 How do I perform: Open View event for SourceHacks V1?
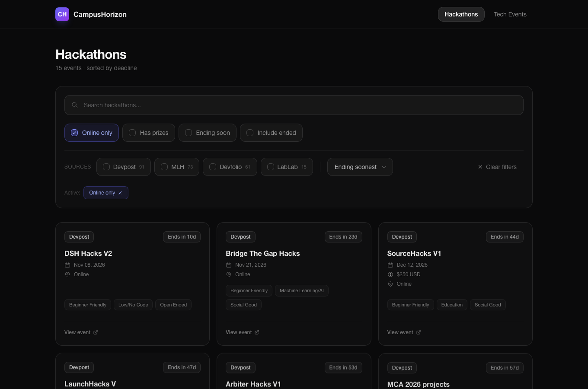click(x=404, y=332)
